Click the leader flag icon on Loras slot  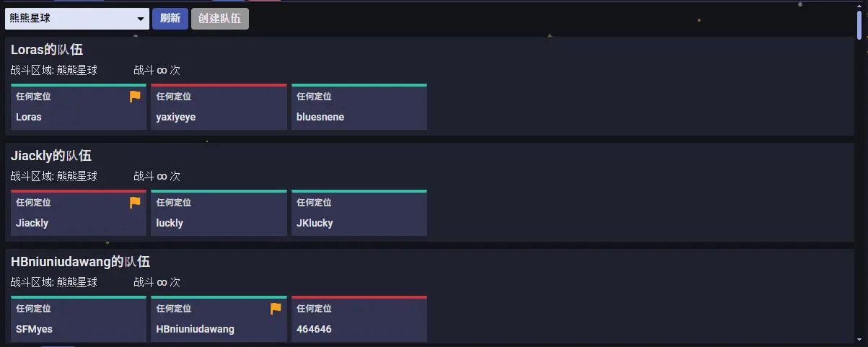point(135,97)
